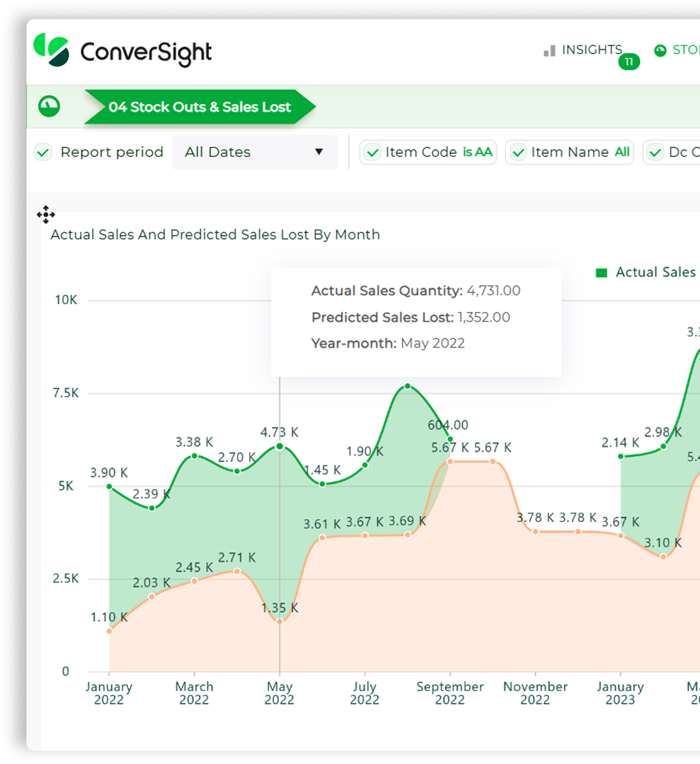Click the May 2022 predicted lost point 1.35 K
The image size is (700, 764).
tap(280, 621)
